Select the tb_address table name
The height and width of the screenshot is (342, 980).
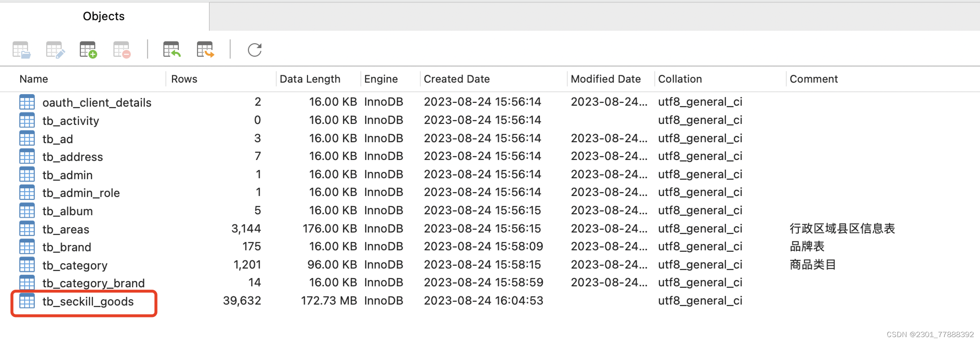point(72,157)
